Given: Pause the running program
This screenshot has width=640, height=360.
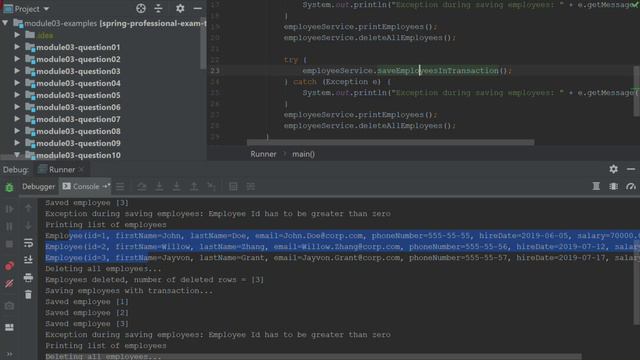Looking at the screenshot, I should tap(9, 227).
